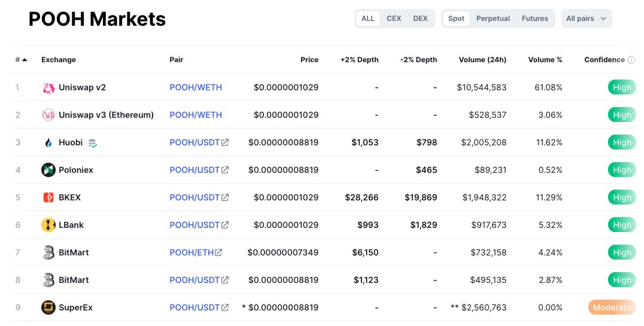
Task: Switch to the Futures market type
Action: pos(534,19)
